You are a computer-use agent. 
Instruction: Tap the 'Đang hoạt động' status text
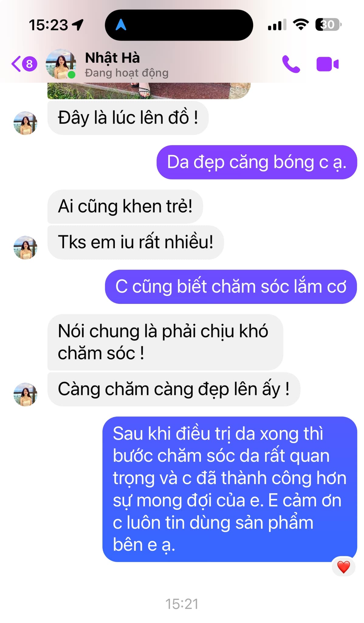tap(127, 73)
